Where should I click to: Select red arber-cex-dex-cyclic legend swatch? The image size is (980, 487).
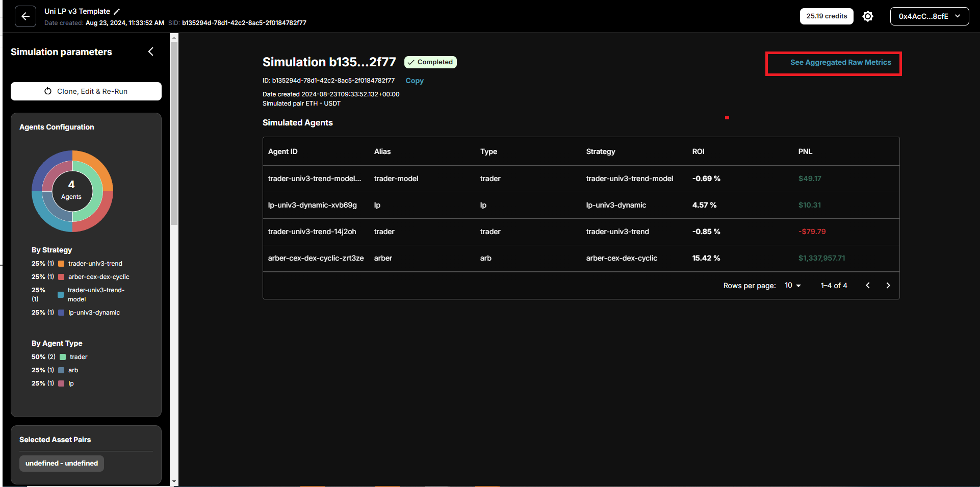pyautogui.click(x=61, y=277)
